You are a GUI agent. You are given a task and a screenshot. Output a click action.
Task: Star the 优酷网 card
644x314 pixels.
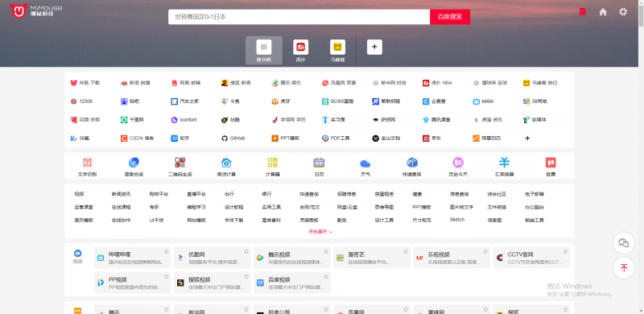[x=246, y=251]
